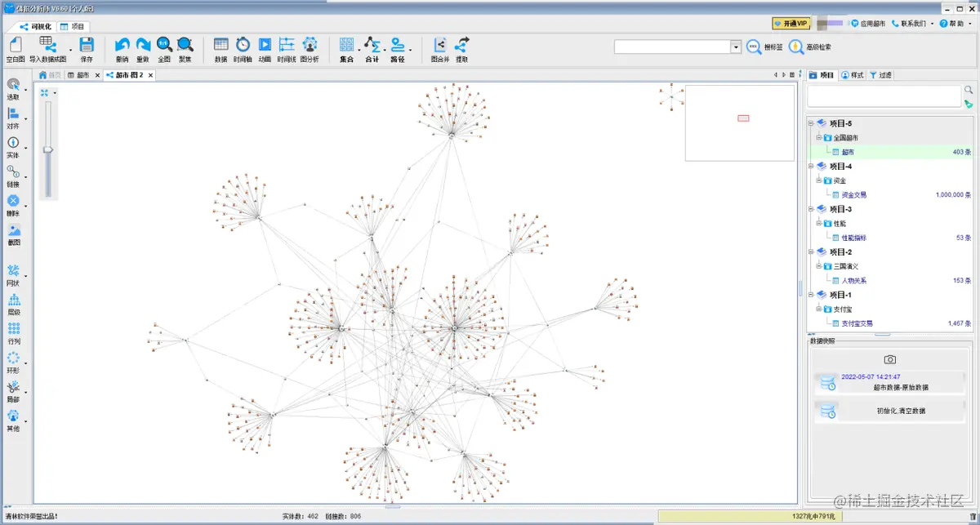980x525 pixels.
Task: Launch 图分析 graph analysis
Action: click(310, 49)
